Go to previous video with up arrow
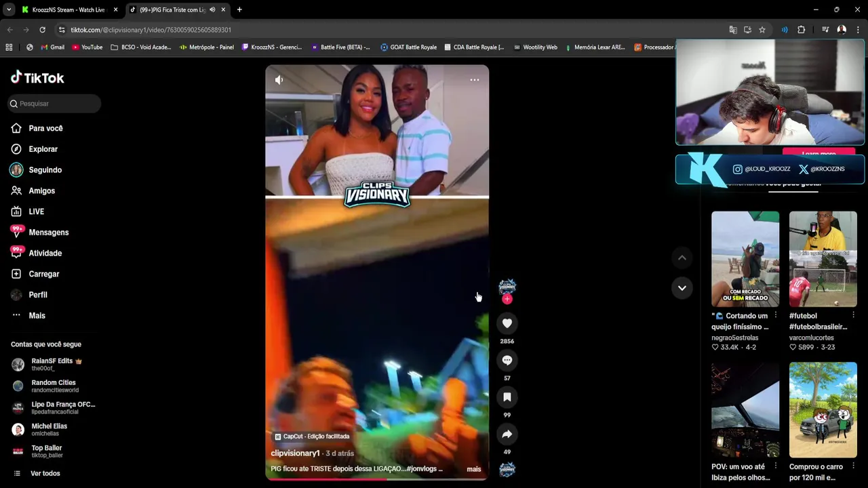 coord(682,258)
